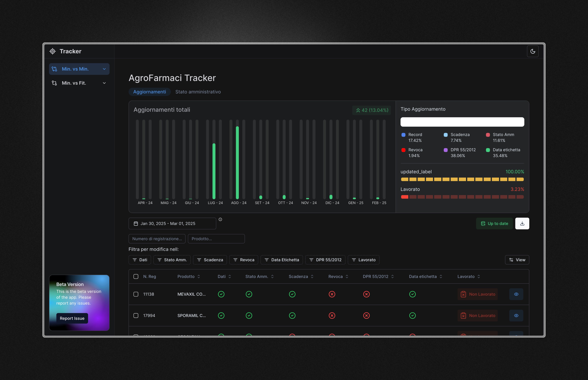Image resolution: width=588 pixels, height=380 pixels.
Task: Check the checkbox for row 11138
Action: 136,294
